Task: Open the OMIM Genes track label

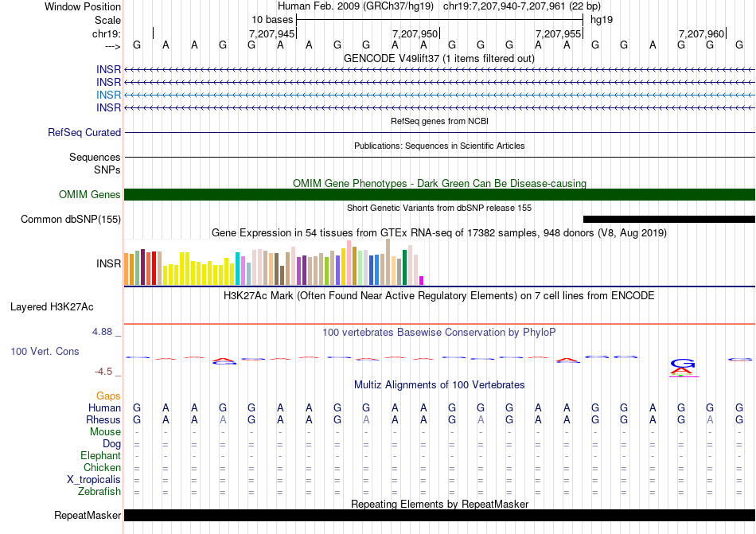Action: 90,195
